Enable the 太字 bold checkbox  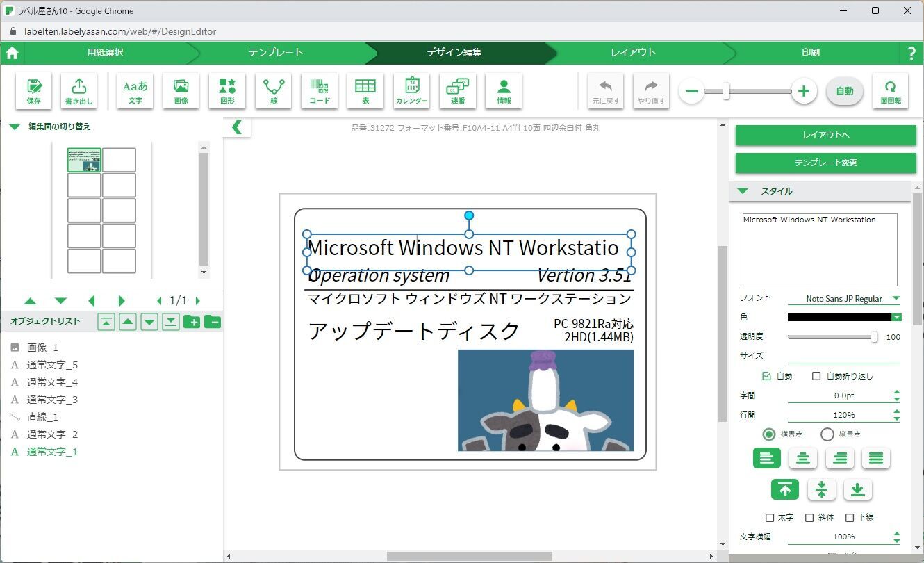769,518
